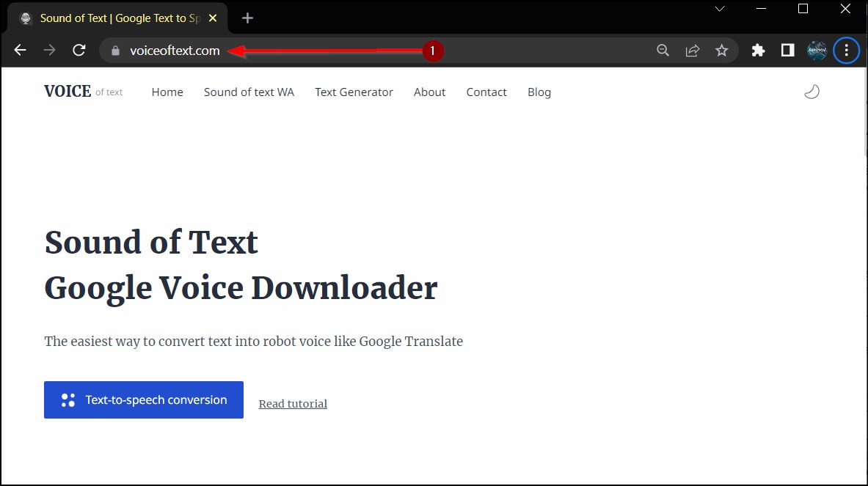The width and height of the screenshot is (868, 486).
Task: Click the Sound of Text heading
Action: tap(151, 242)
